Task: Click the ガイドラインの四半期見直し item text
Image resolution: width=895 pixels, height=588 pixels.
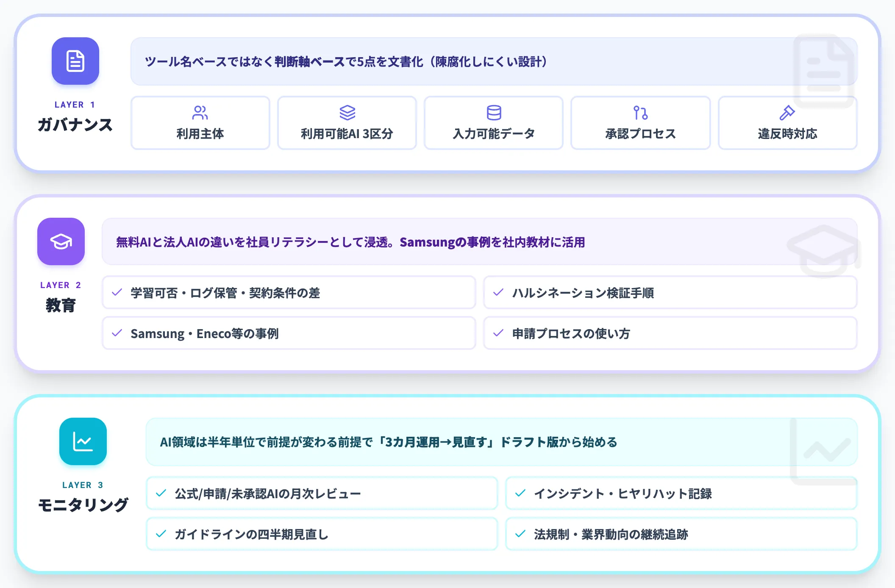Action: [x=252, y=534]
